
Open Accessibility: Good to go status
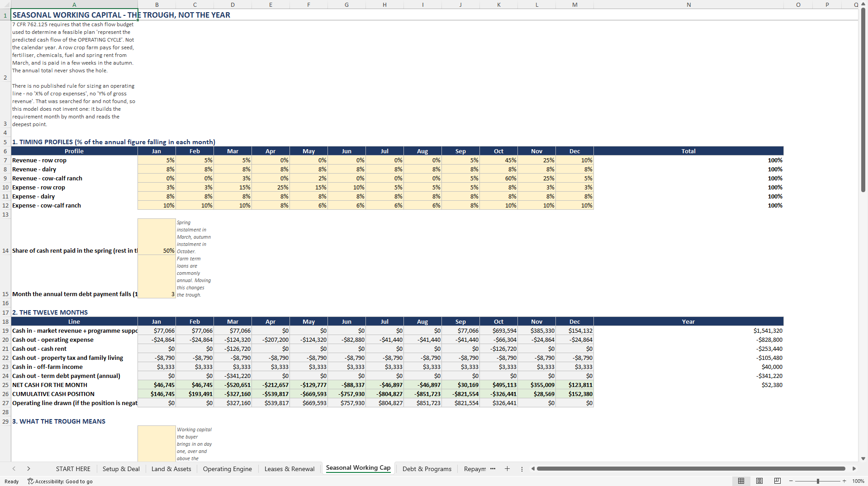click(x=60, y=481)
